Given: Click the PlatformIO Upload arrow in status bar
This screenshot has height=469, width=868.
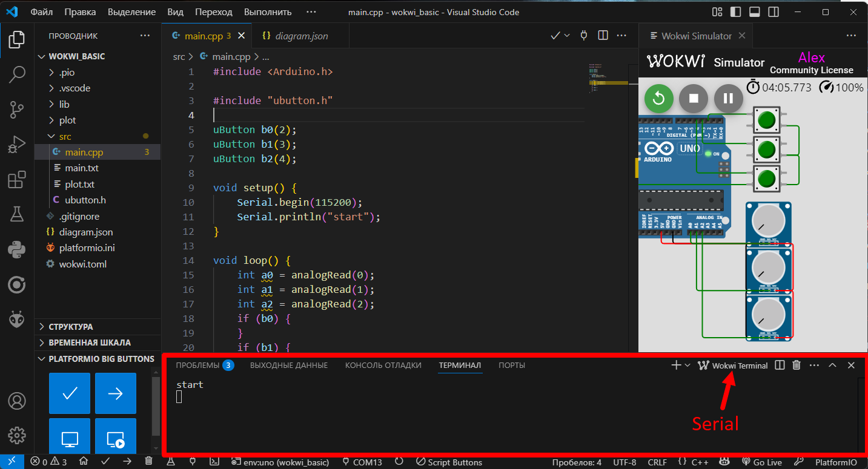Looking at the screenshot, I should [x=127, y=462].
